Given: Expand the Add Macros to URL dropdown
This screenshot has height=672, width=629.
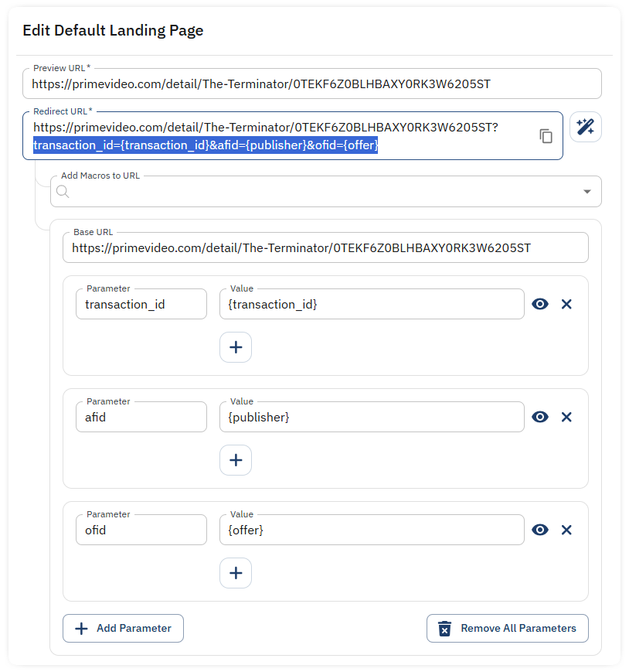Looking at the screenshot, I should click(x=587, y=192).
